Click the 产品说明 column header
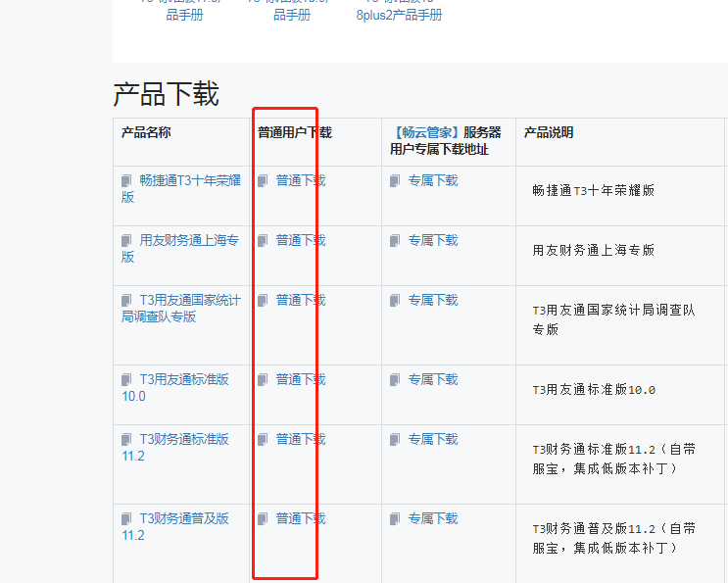The image size is (728, 583). pyautogui.click(x=549, y=132)
